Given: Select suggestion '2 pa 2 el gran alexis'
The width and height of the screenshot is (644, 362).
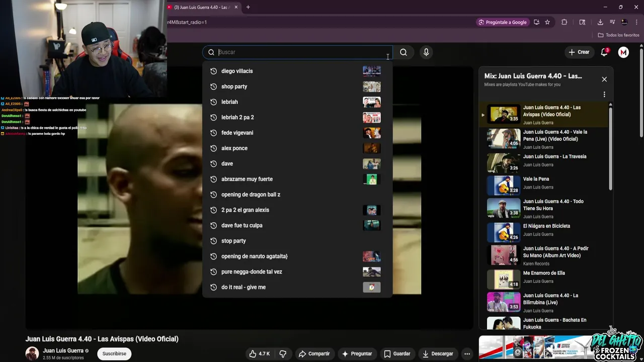Looking at the screenshot, I should 297,210.
